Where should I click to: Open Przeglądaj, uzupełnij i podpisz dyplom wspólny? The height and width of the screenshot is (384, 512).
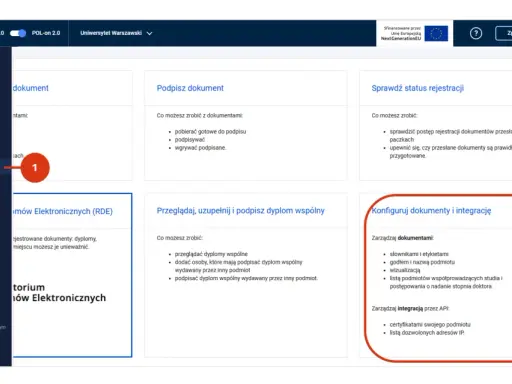pyautogui.click(x=240, y=211)
